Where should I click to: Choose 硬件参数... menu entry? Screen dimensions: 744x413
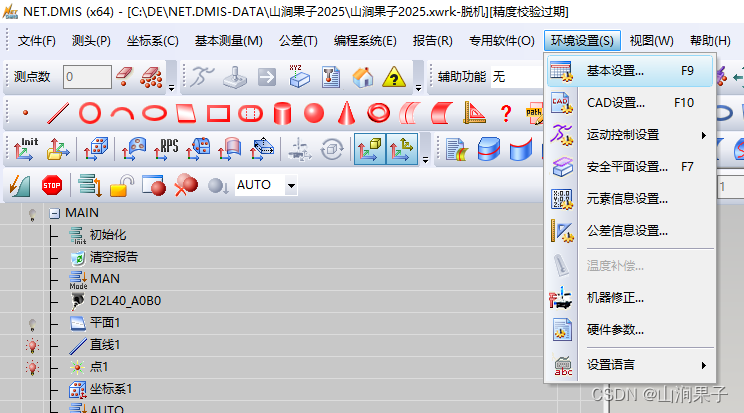pos(630,329)
